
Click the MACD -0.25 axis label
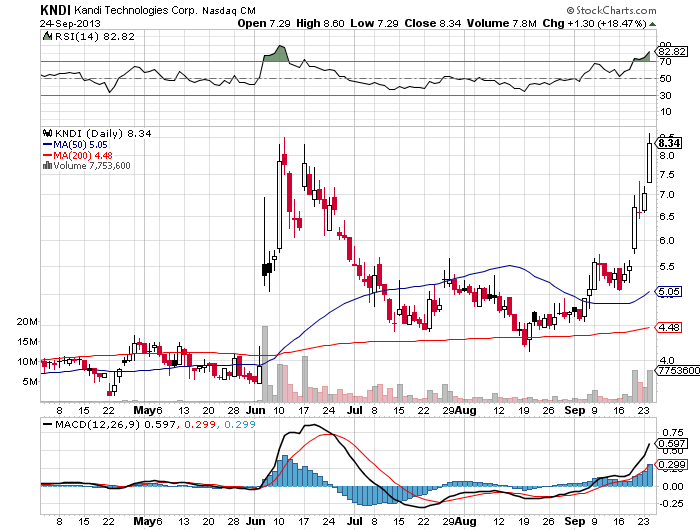click(x=671, y=503)
